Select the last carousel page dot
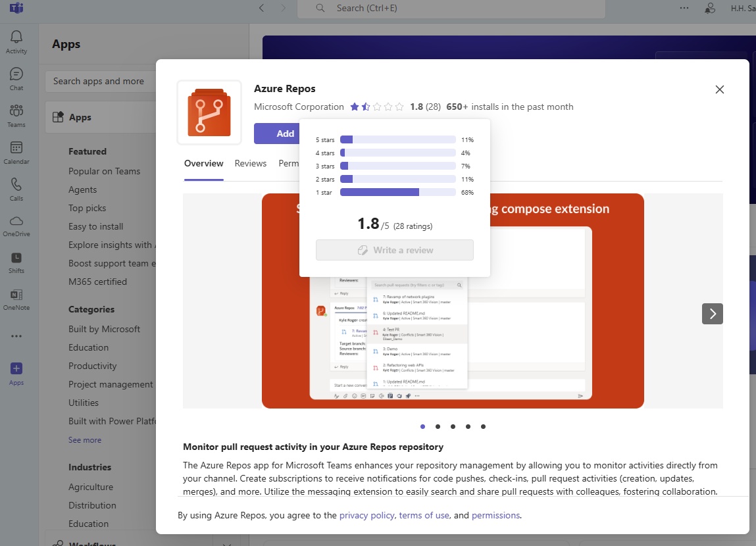Viewport: 756px width, 546px height. point(483,426)
